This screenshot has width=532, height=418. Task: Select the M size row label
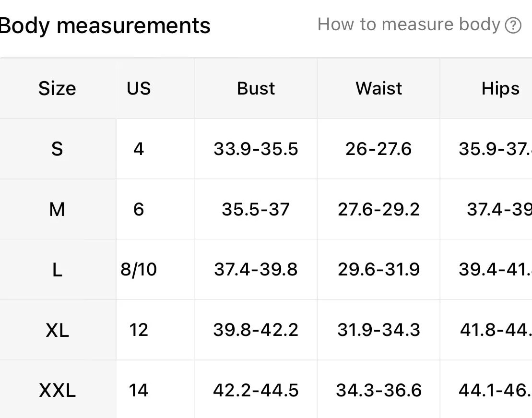57,209
